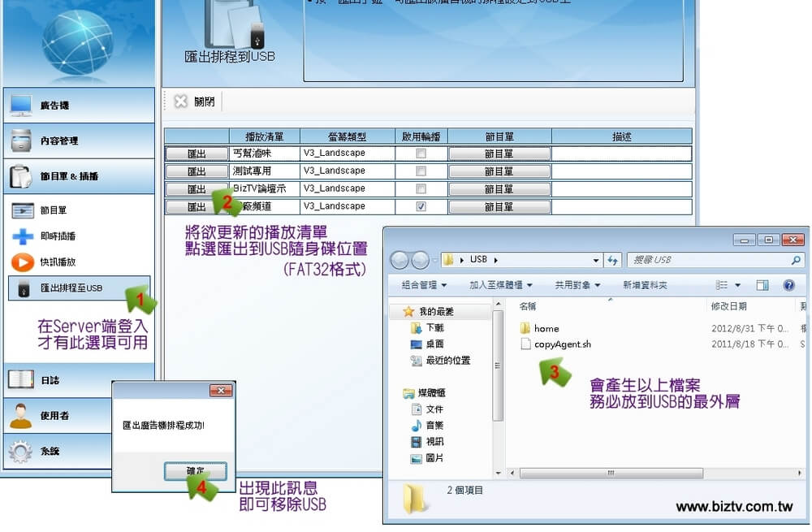Uncheck the checked 啟用輪播 box in last row
Screen dimensions: 812x532
coord(421,206)
